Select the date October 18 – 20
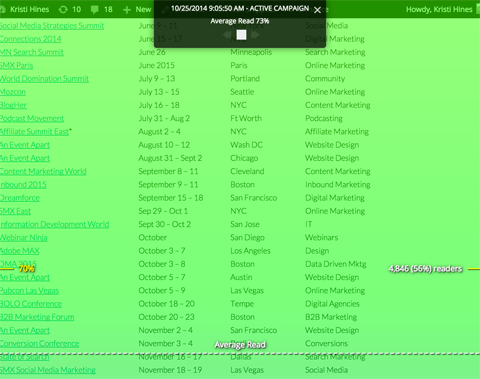This screenshot has height=379, width=480. (167, 304)
